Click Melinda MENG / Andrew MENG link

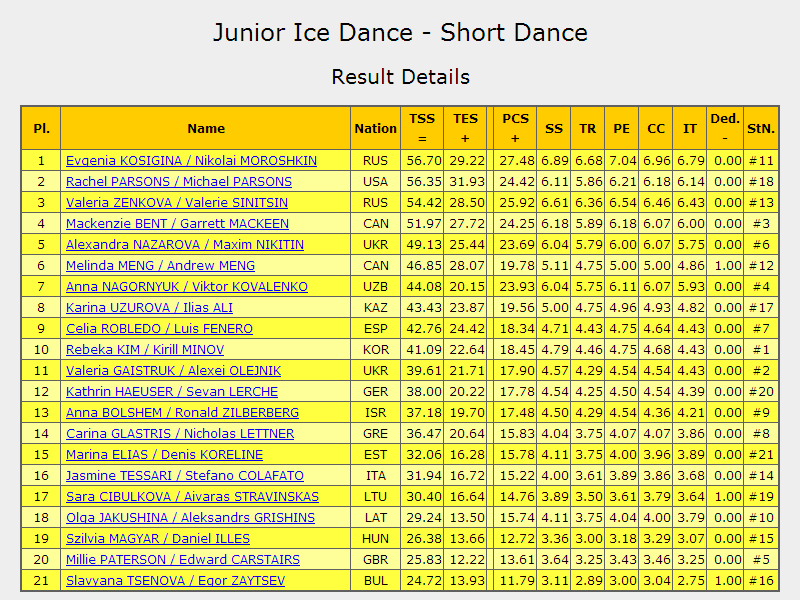(x=160, y=265)
